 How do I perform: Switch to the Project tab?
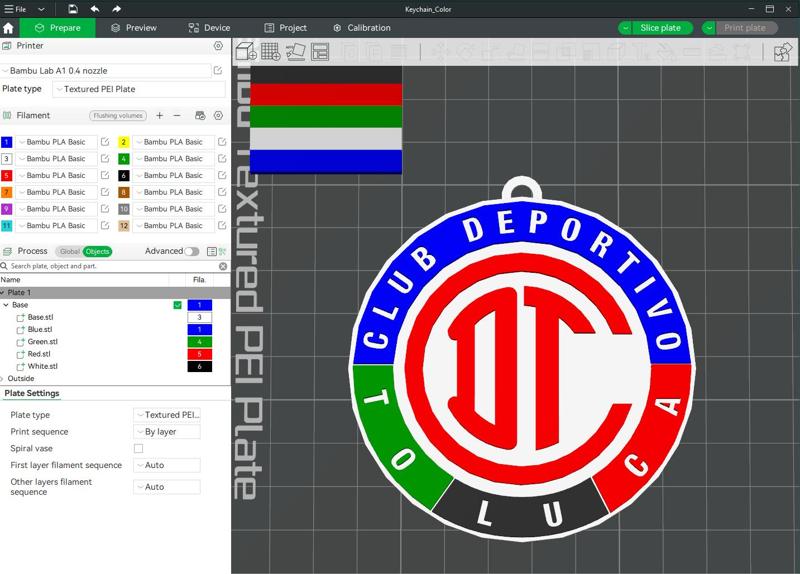coord(285,28)
